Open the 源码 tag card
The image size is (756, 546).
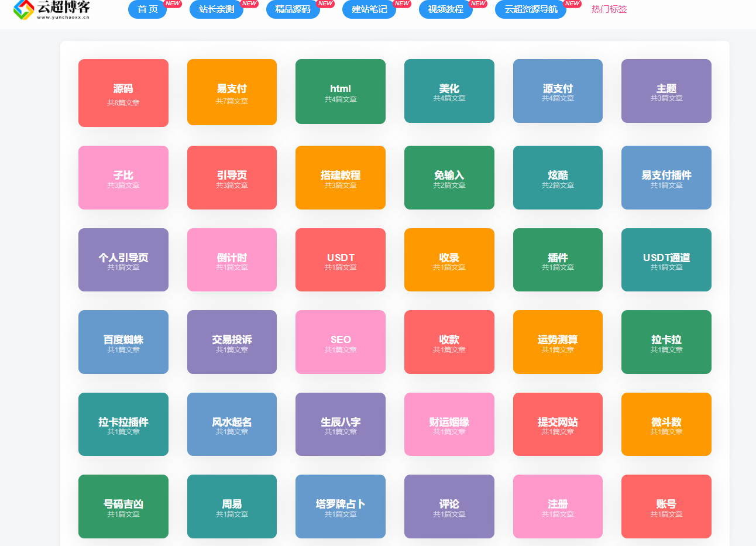click(123, 92)
